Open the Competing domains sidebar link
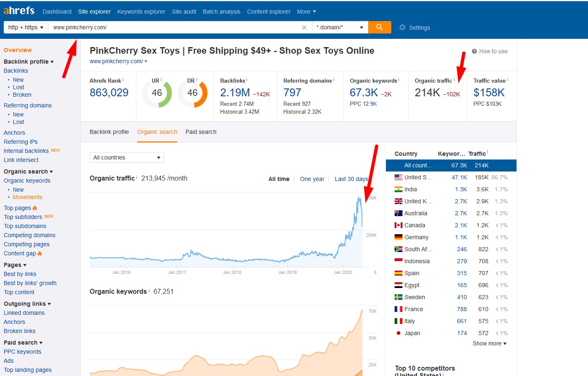Screen dimensions: 588x376 (x=29, y=235)
